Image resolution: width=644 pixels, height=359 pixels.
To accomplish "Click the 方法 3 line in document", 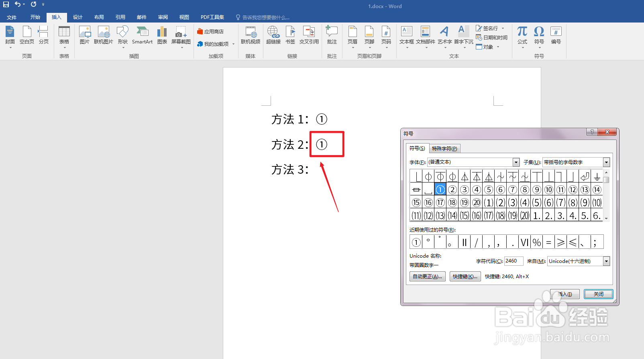I will click(x=290, y=170).
